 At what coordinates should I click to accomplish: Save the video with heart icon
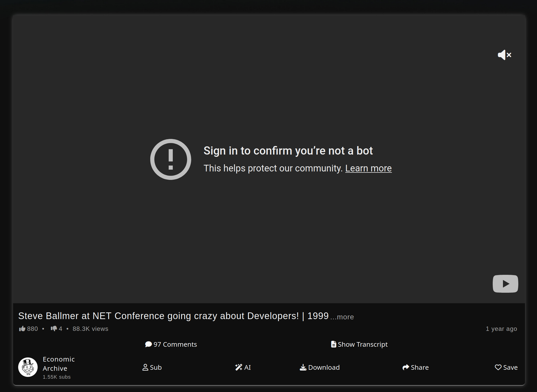pos(506,367)
